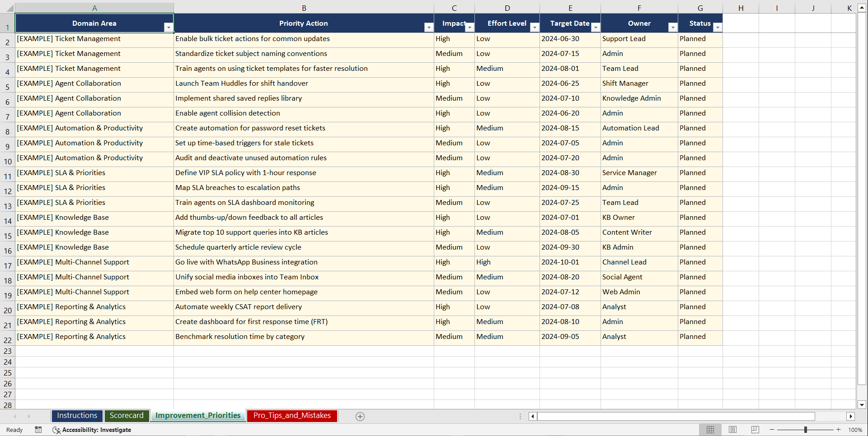Open the Impact column filter dropdown
Screen dimensions: 868x436
469,27
